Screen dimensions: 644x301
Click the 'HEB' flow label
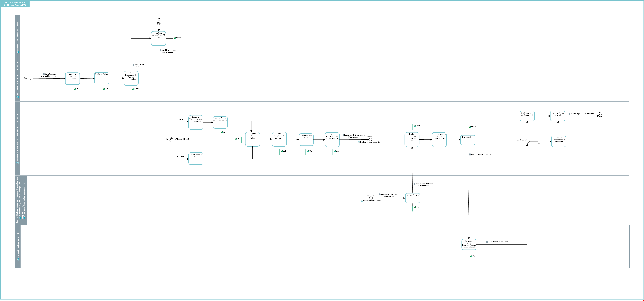coord(181,119)
